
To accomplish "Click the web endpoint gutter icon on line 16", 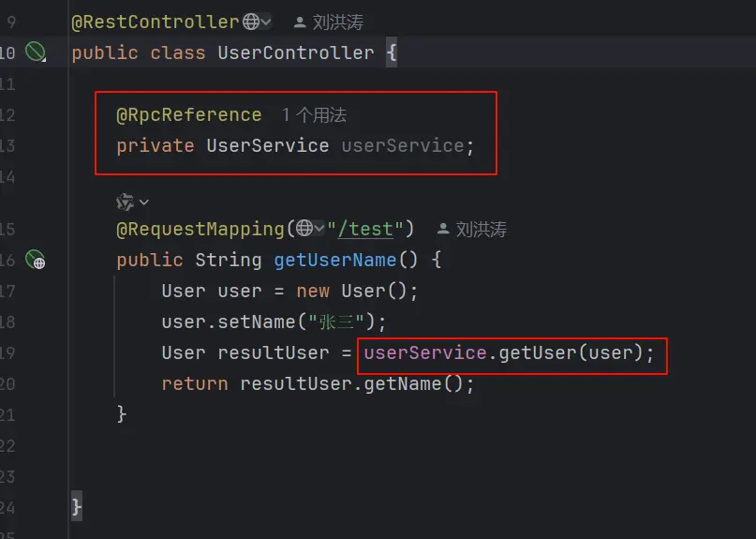I will (x=36, y=260).
